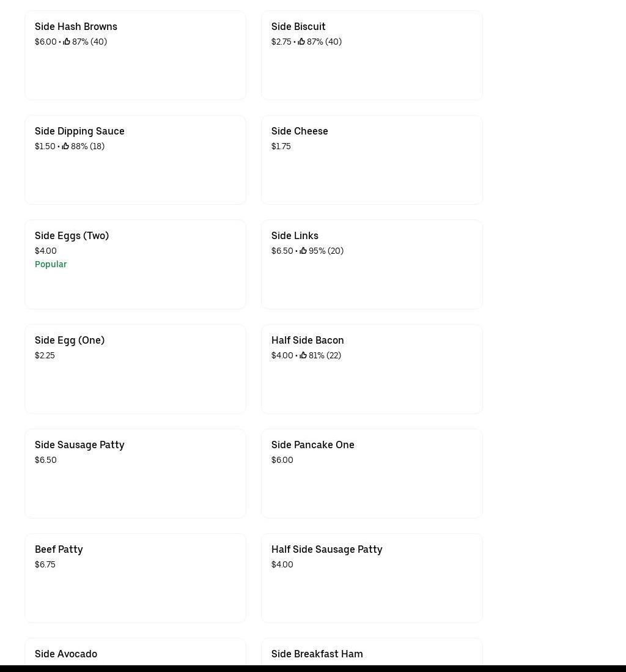The width and height of the screenshot is (626, 672).
Task: Select the Half Side Sausage Patty card
Action: [372, 578]
